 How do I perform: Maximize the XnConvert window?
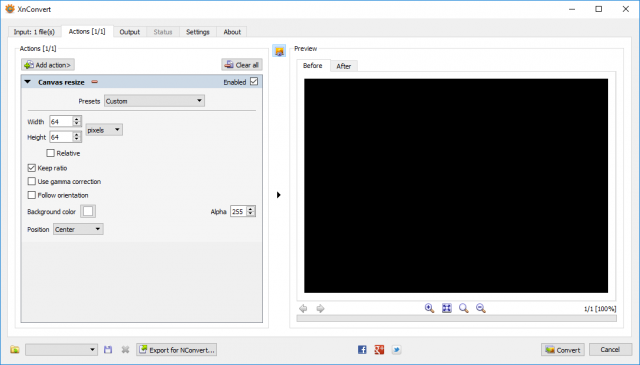pos(598,9)
